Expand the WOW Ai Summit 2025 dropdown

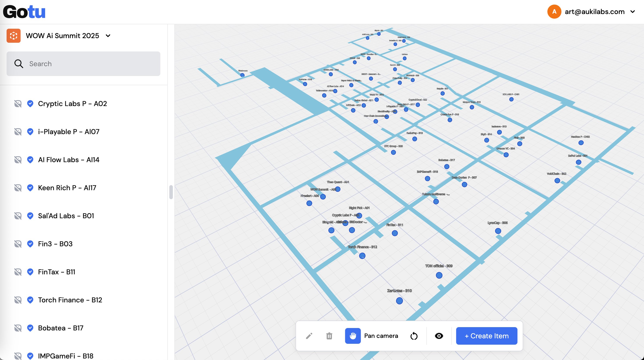[x=108, y=36]
